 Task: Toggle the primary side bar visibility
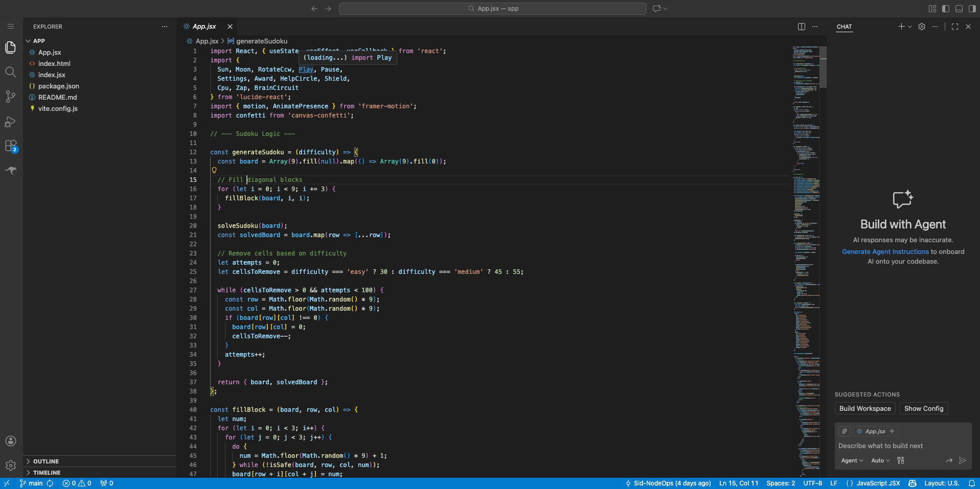[x=945, y=9]
